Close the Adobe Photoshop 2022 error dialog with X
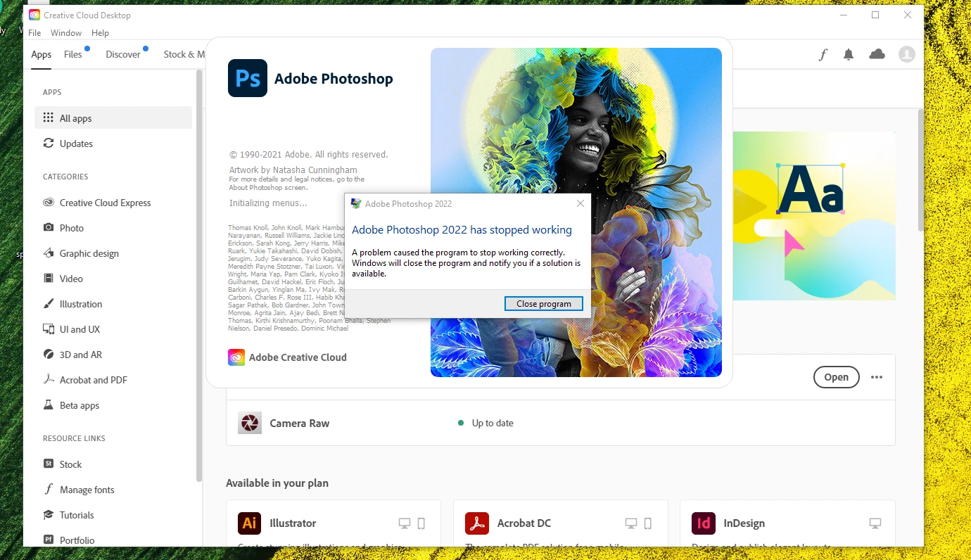 [580, 203]
